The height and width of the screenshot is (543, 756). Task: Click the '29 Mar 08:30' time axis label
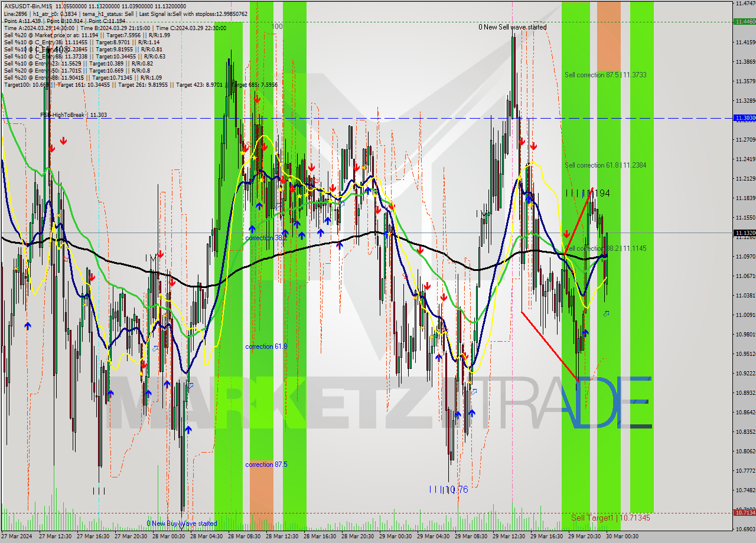[471, 537]
